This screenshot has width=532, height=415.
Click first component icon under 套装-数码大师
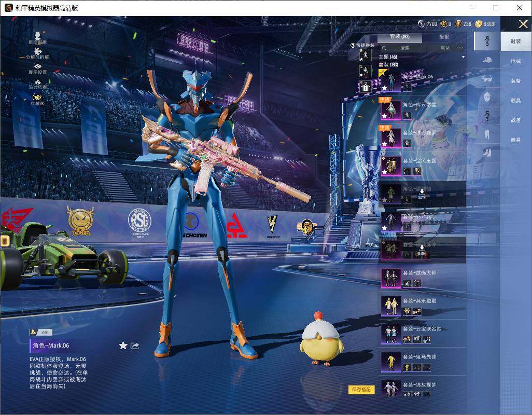[x=407, y=283]
